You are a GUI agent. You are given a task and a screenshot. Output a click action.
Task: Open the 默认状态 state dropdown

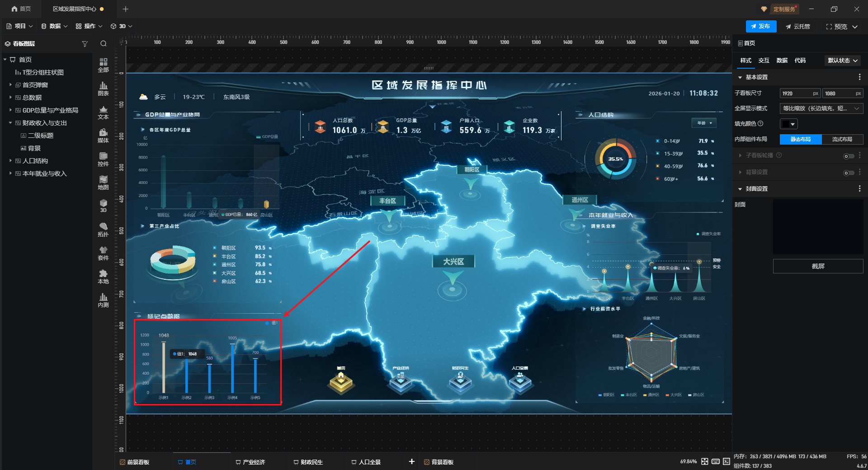[x=842, y=61]
